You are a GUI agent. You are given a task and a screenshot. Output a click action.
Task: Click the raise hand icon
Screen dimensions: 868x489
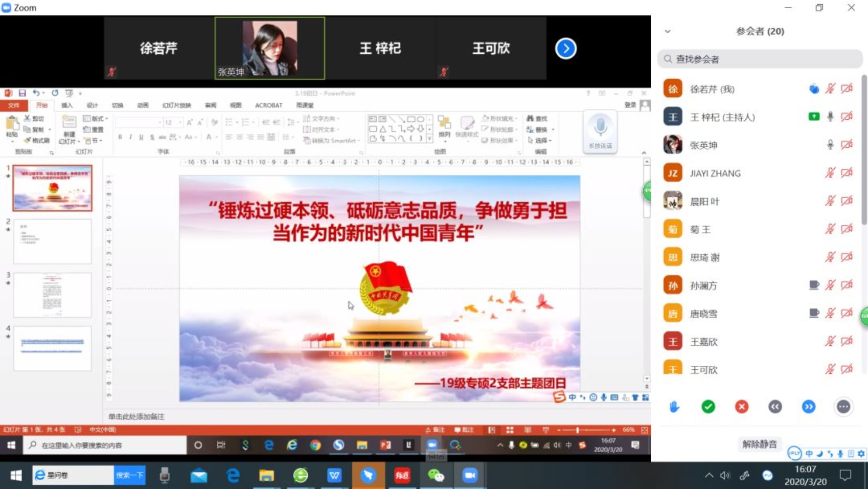pos(674,407)
